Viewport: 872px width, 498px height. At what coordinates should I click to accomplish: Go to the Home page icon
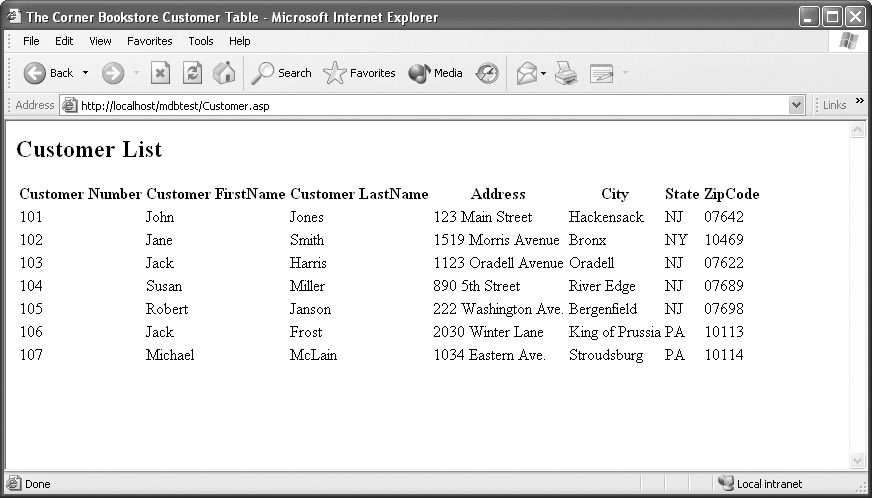224,73
